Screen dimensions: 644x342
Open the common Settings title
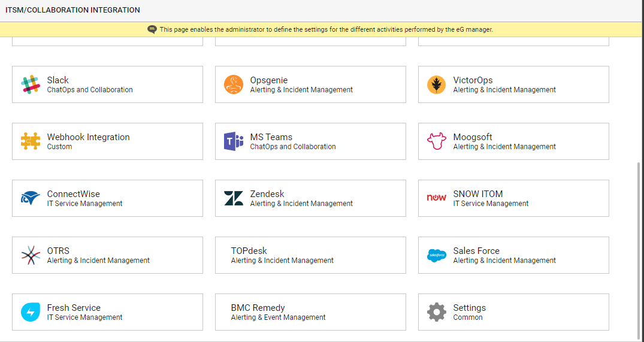pos(470,308)
